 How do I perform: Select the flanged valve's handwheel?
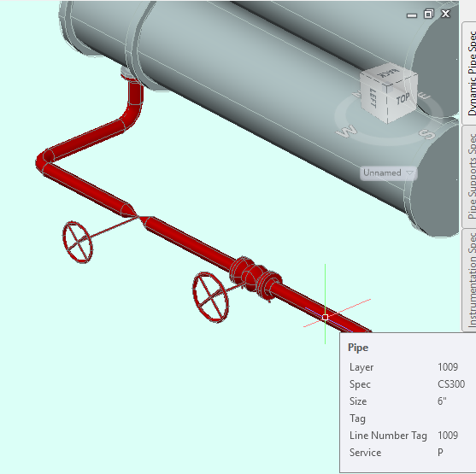[210, 297]
